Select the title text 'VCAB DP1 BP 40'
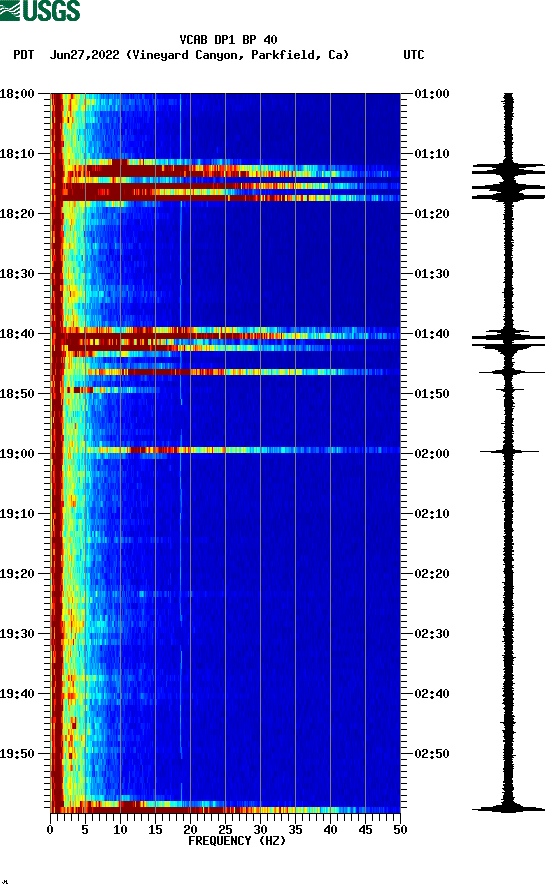 (228, 40)
